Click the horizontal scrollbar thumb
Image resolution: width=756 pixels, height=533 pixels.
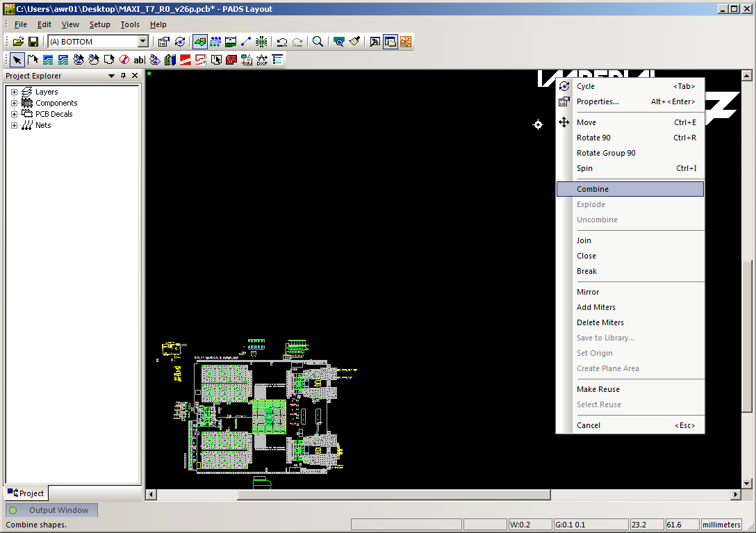[x=393, y=495]
